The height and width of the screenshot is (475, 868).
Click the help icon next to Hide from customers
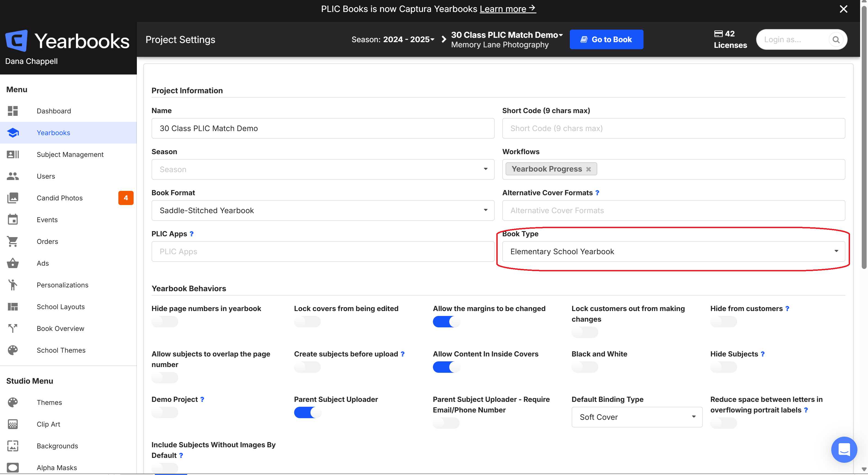point(787,308)
